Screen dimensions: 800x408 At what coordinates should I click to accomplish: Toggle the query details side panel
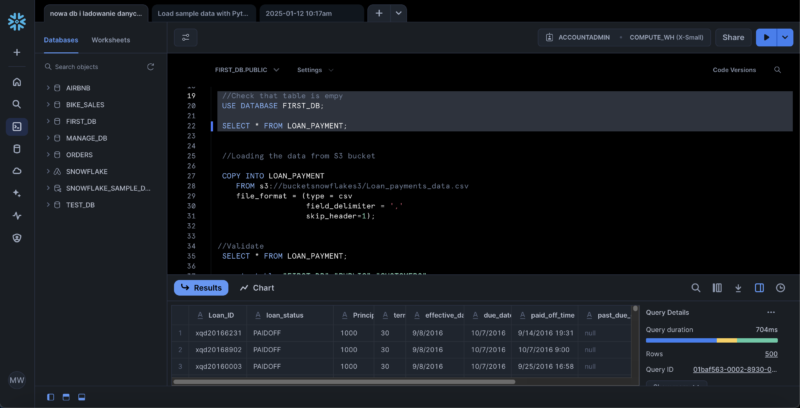759,288
